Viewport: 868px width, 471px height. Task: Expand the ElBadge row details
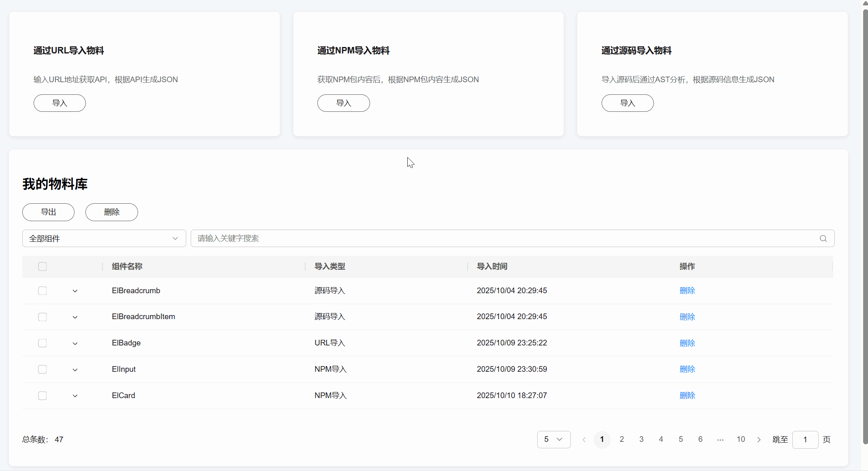coord(75,343)
